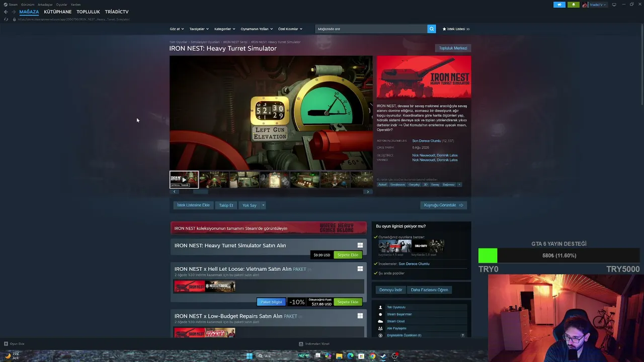Image resolution: width=644 pixels, height=362 pixels.
Task: Click the Windows icon on Hell Let Loose bundle
Action: click(x=360, y=269)
